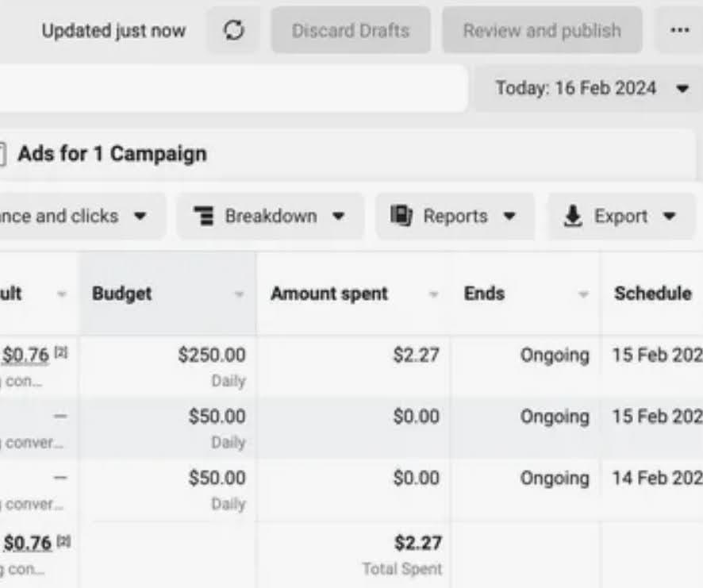Click the underlined $0.76 cost per result

click(26, 355)
